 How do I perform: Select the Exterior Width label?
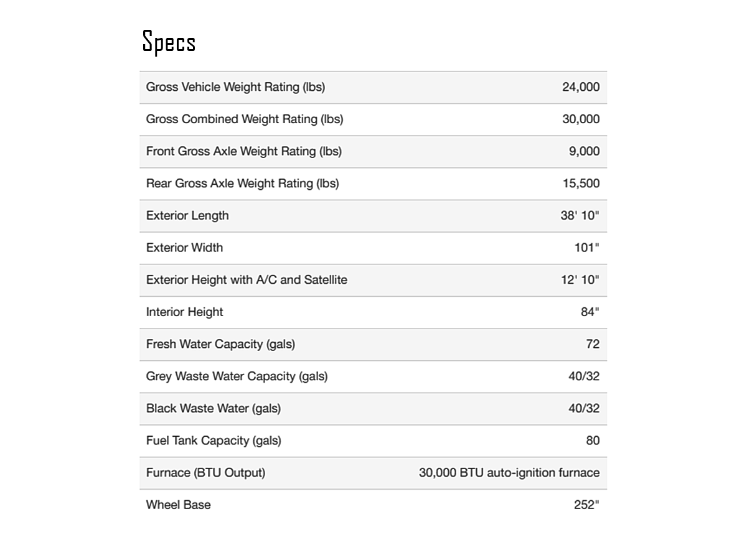click(x=184, y=248)
